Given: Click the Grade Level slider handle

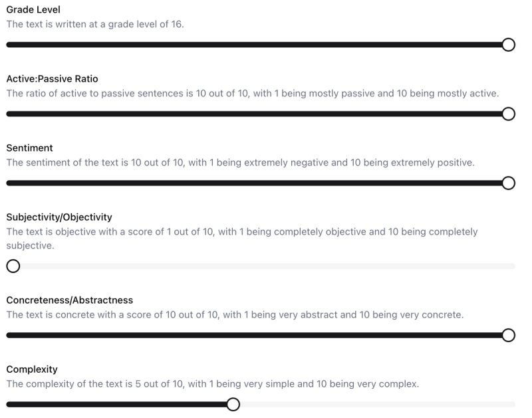Looking at the screenshot, I should pyautogui.click(x=508, y=45).
